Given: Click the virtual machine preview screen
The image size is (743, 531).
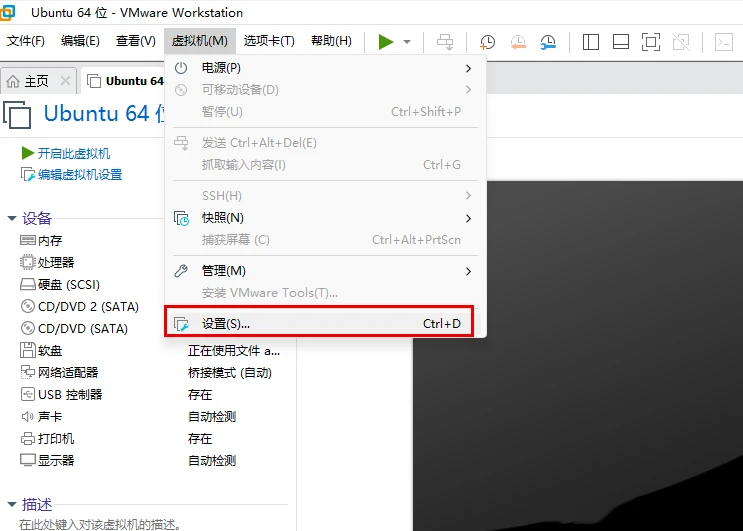Looking at the screenshot, I should 578,355.
